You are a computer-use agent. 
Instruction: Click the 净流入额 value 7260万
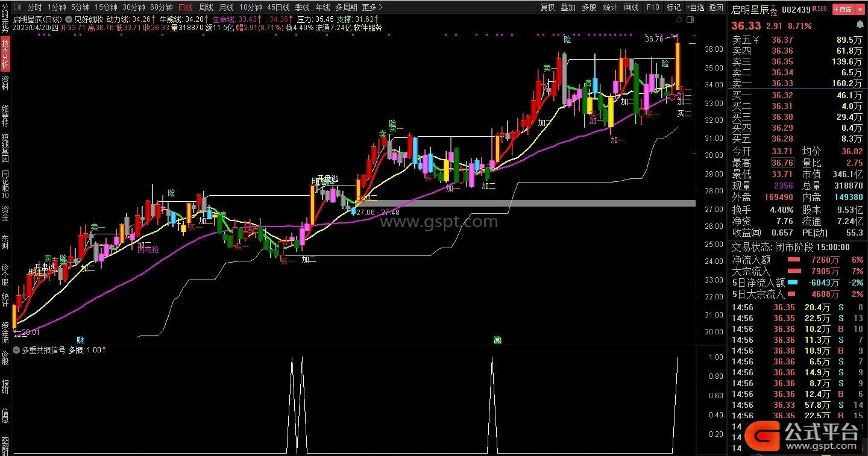tap(825, 260)
